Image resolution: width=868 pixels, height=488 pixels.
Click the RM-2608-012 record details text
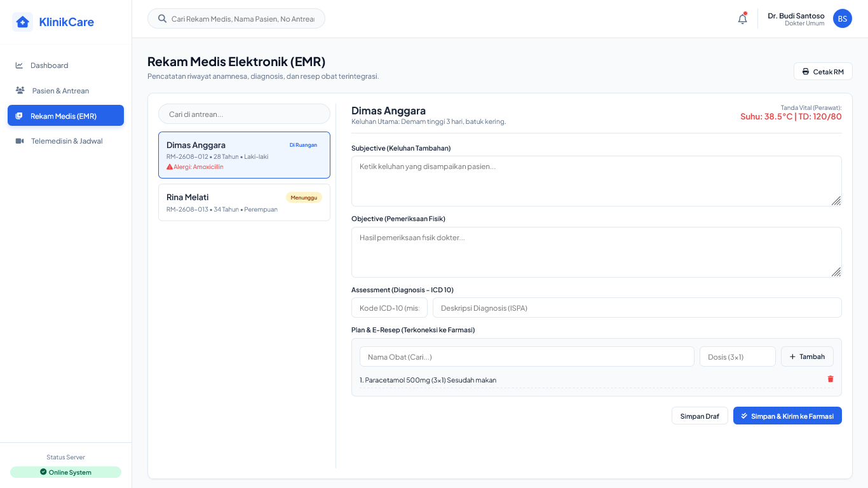tap(217, 156)
